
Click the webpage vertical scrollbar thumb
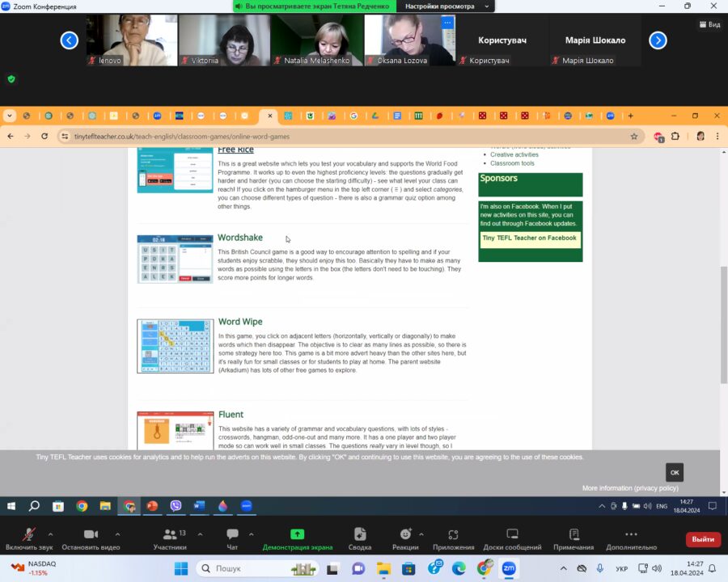point(724,325)
